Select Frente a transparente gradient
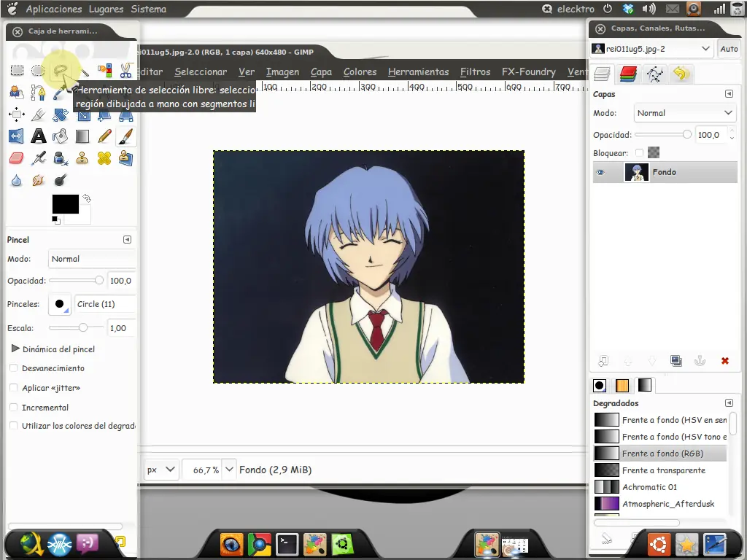This screenshot has width=747, height=560. [660, 470]
